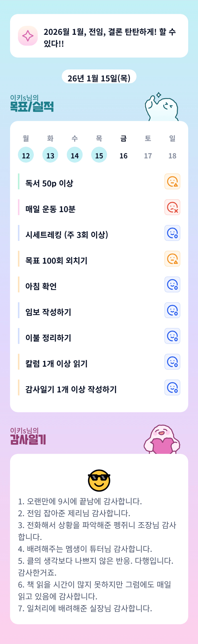Click blue status face for 시세트레킹
This screenshot has width=198, height=644.
[x=172, y=233]
